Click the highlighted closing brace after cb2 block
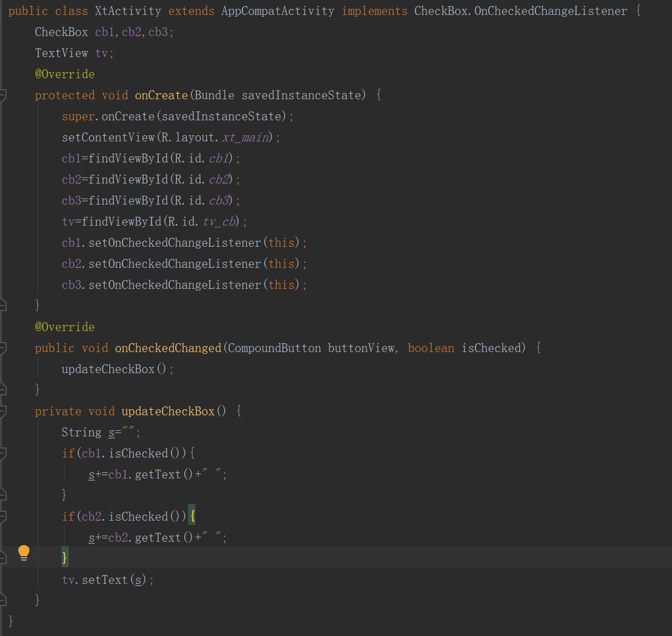 pos(64,558)
